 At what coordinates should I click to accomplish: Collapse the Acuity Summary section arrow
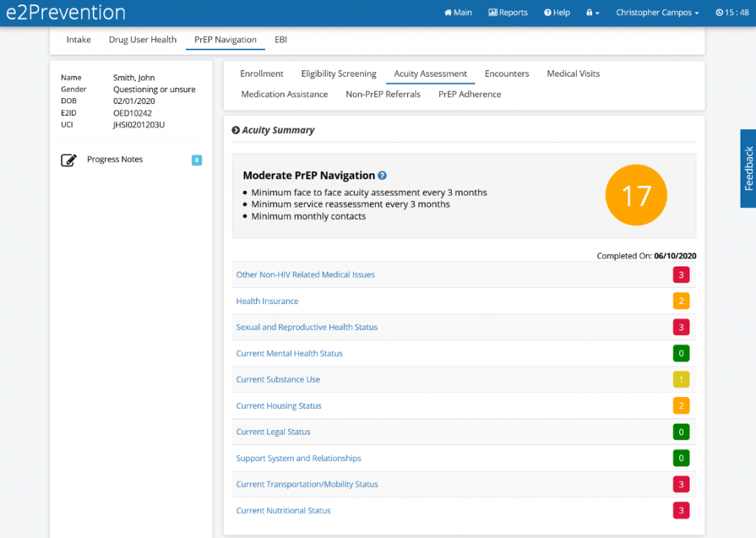[x=236, y=131]
